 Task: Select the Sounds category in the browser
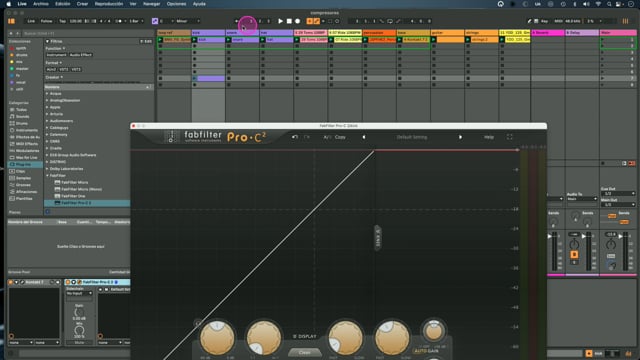[x=22, y=116]
